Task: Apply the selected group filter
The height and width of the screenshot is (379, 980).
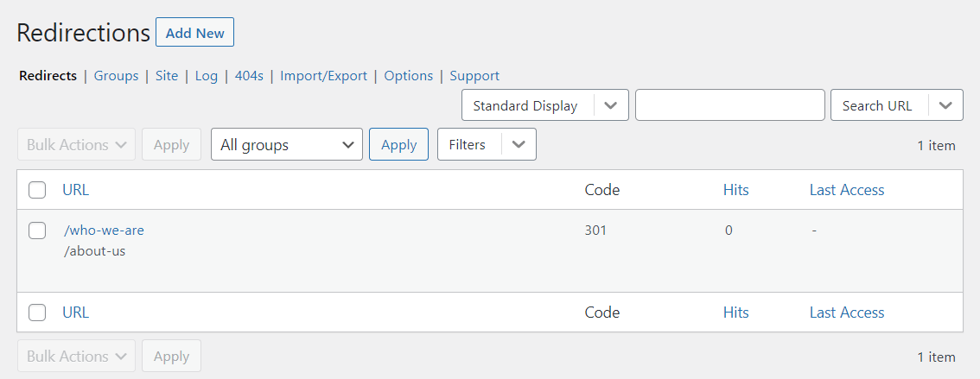Action: [398, 145]
